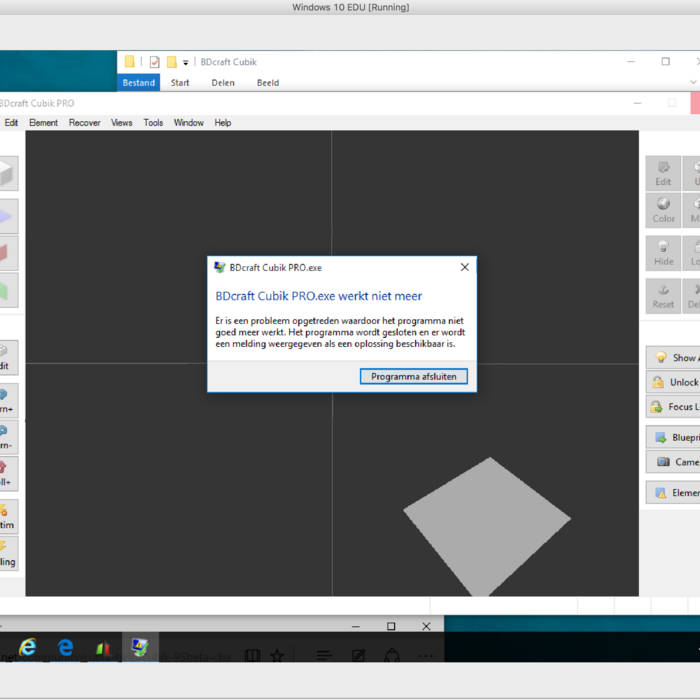This screenshot has height=700, width=700.
Task: Click the Programma afsluiten button
Action: click(x=413, y=376)
